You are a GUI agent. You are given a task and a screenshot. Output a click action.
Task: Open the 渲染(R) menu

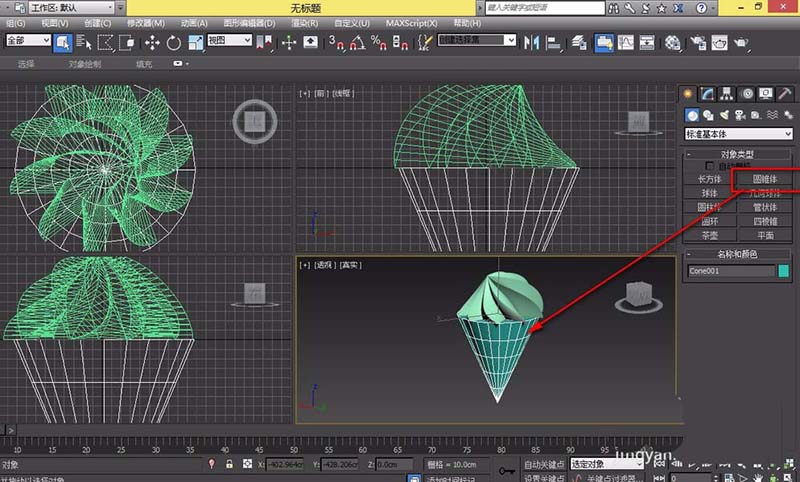[x=305, y=23]
